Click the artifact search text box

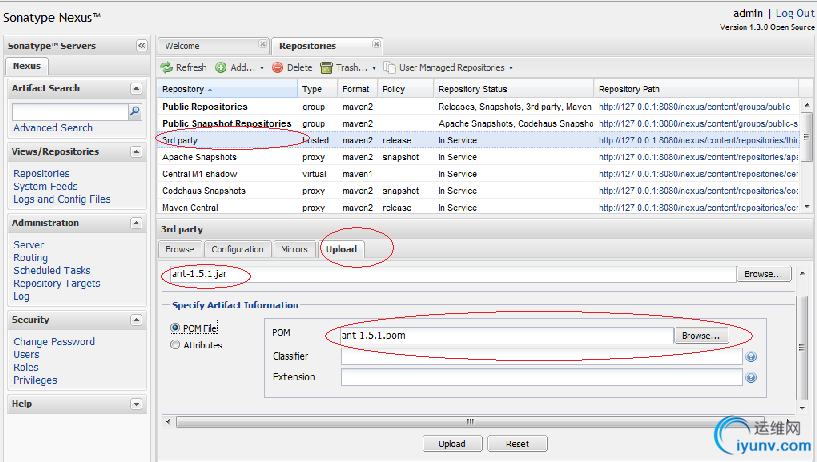point(70,111)
